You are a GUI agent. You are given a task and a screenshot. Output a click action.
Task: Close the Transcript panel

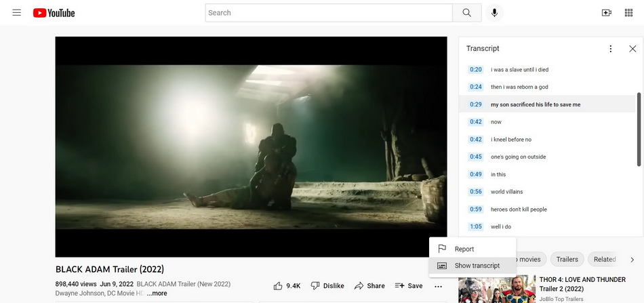(632, 49)
